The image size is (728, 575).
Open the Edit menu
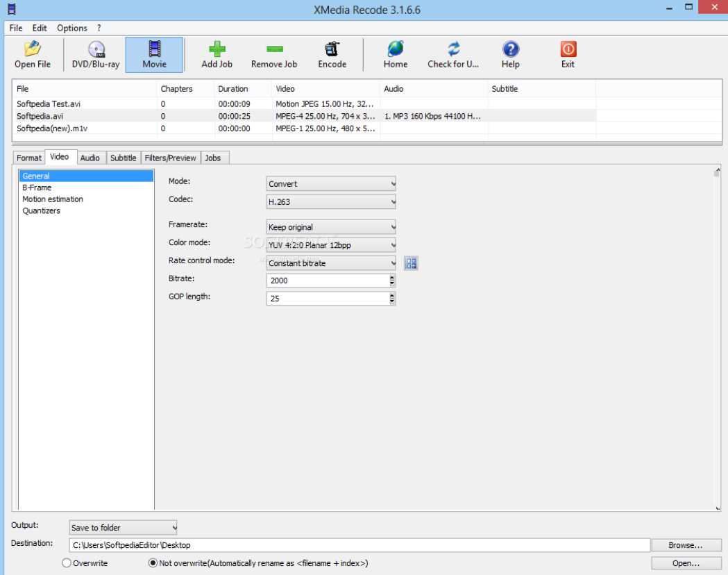(x=40, y=28)
